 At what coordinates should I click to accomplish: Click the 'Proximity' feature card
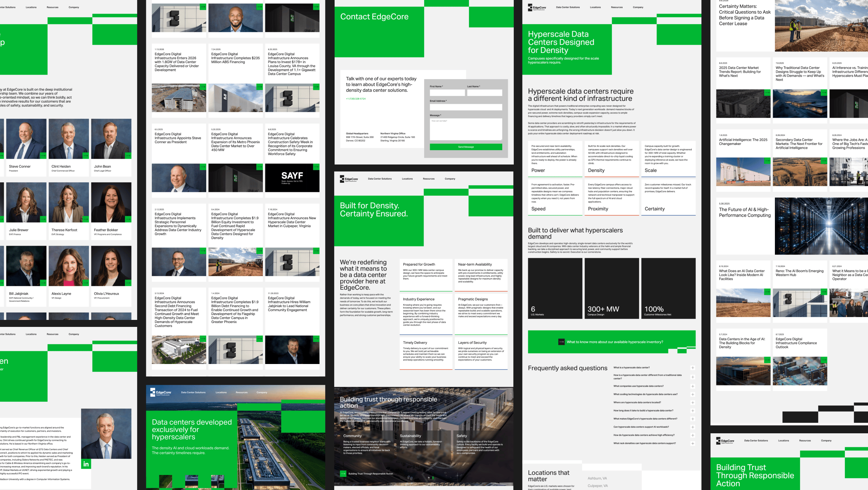pyautogui.click(x=612, y=197)
